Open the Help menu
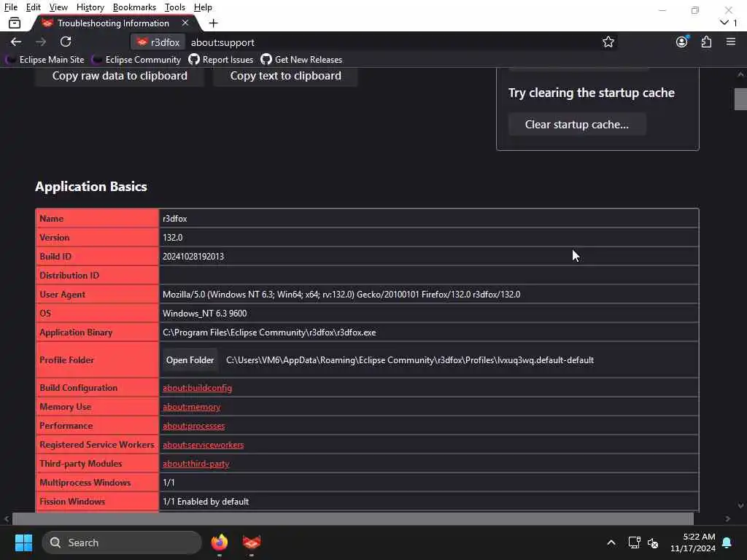Viewport: 747px width, 560px height. (203, 7)
